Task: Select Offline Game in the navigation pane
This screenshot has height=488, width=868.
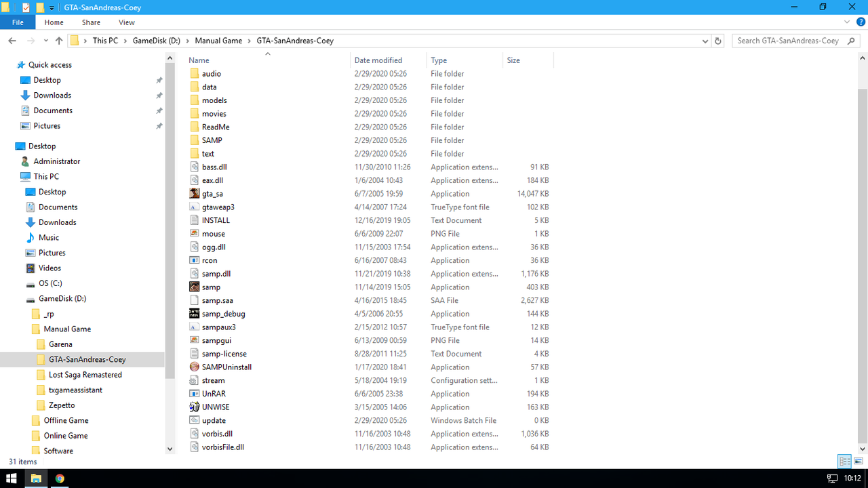Action: [x=66, y=421]
